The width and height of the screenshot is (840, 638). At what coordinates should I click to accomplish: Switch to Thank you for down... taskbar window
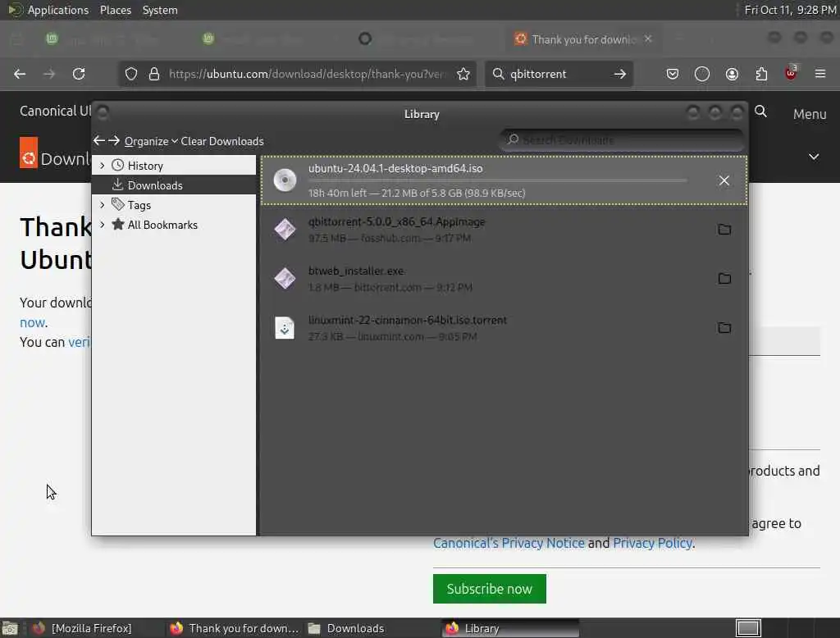(235, 628)
